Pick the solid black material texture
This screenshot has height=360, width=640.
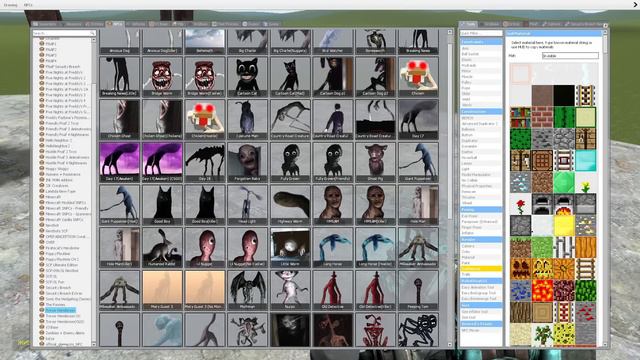point(564,96)
